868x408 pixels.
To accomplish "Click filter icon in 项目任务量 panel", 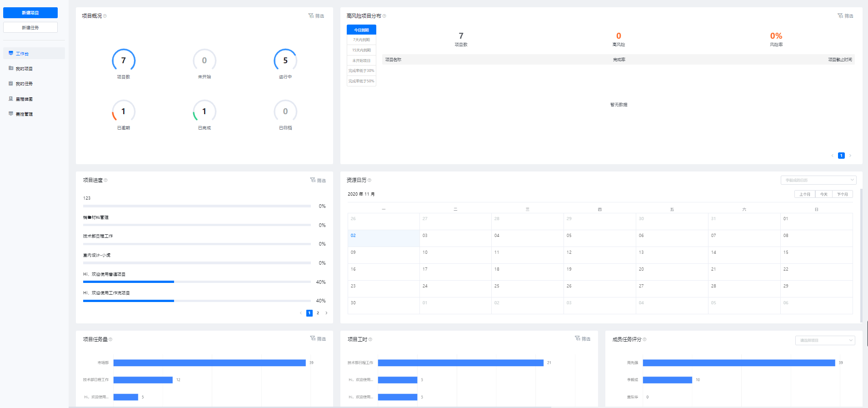I will point(313,338).
